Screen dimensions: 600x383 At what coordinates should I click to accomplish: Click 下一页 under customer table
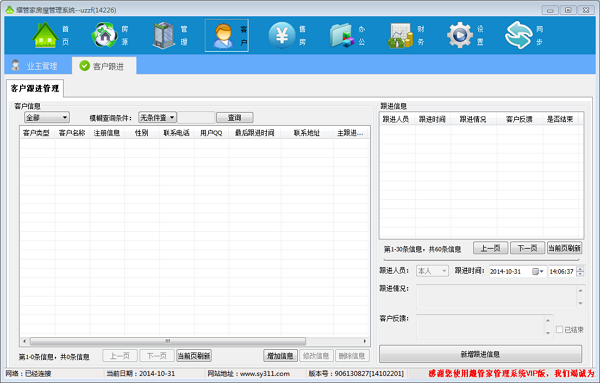pyautogui.click(x=157, y=356)
